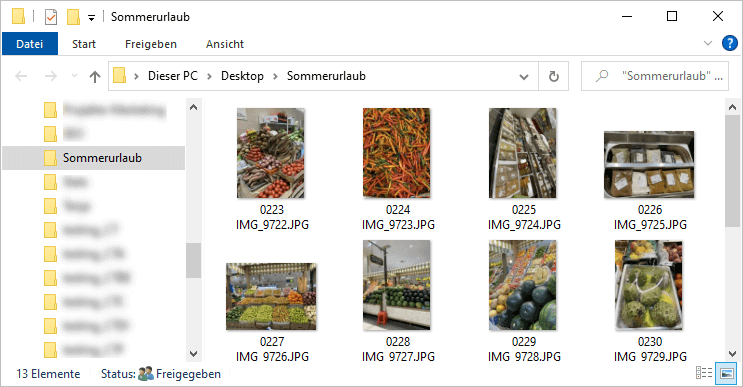This screenshot has width=743, height=387.
Task: Select the folder directly below Sommerurlaub
Action: coord(94,182)
